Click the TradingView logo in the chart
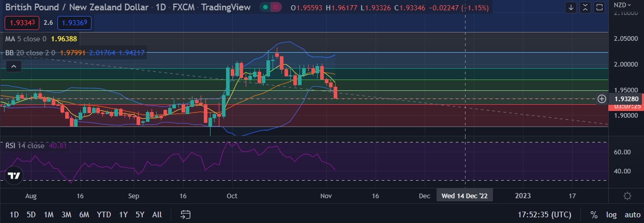The image size is (644, 223). tap(14, 176)
